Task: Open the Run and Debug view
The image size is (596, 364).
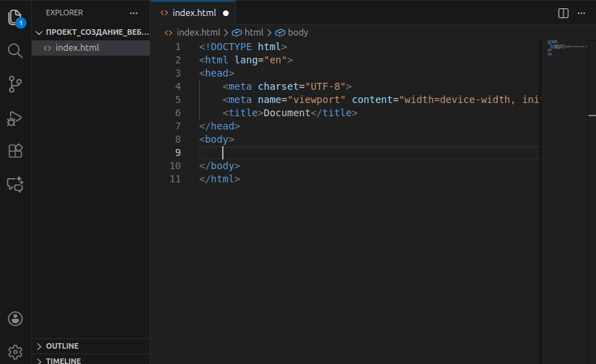Action: tap(15, 118)
